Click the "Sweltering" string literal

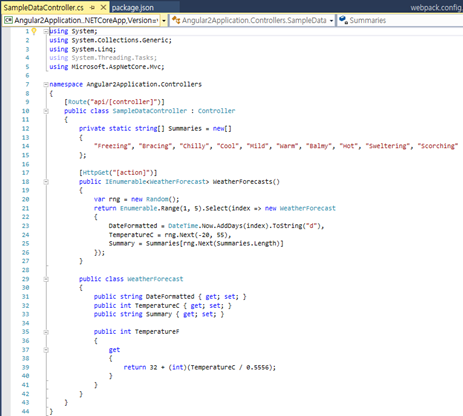coord(388,146)
